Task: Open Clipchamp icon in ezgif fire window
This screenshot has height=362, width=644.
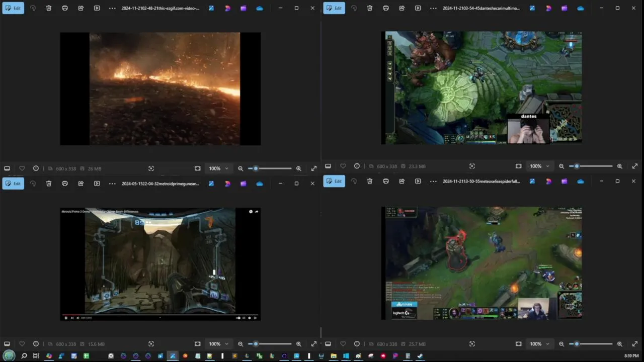Action: point(244,8)
